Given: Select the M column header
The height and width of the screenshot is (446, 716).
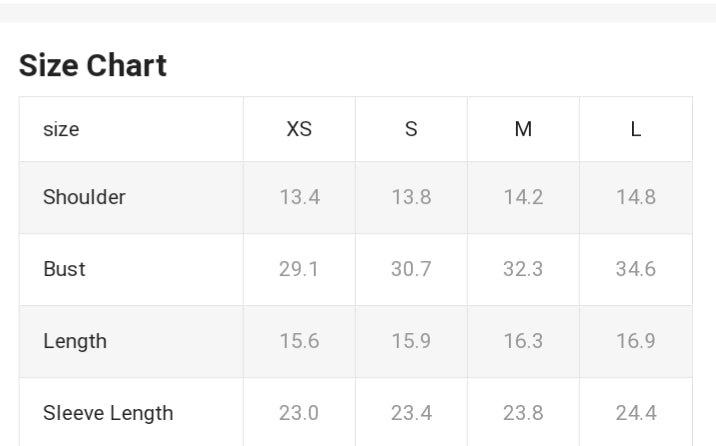Looking at the screenshot, I should 523,130.
